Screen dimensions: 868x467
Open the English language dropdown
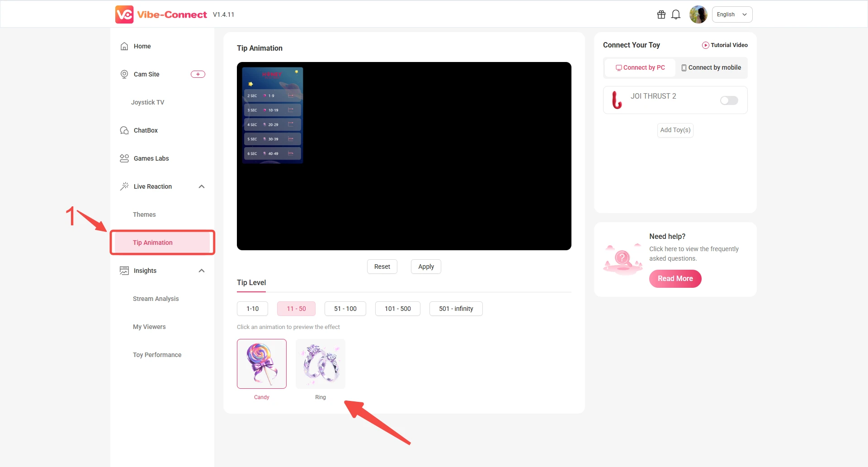(732, 14)
